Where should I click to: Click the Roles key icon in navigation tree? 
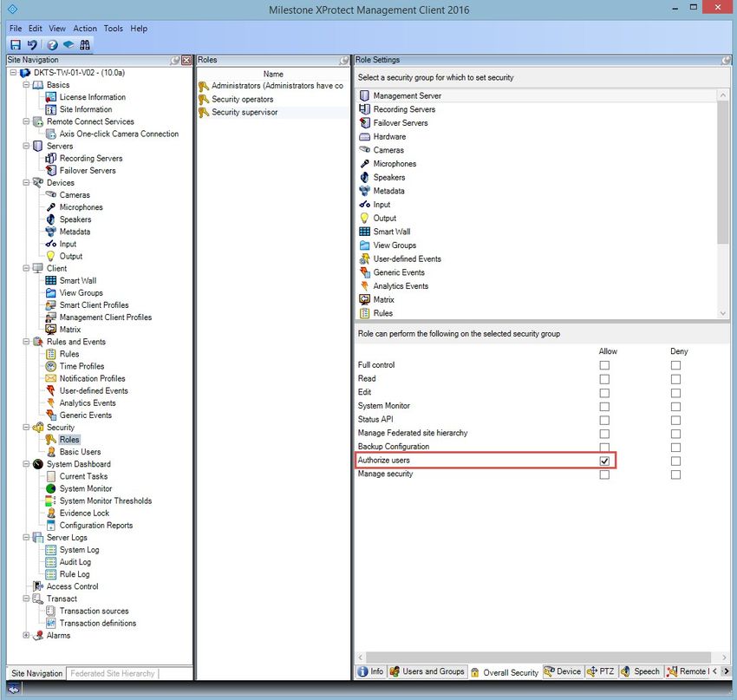[x=51, y=440]
